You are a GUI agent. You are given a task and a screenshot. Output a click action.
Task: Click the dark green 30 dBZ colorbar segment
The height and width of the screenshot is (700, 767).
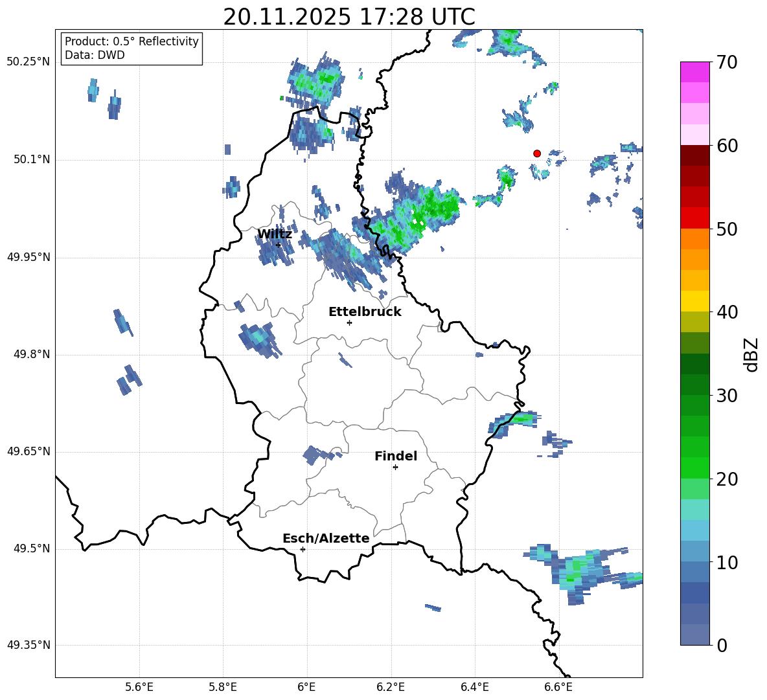(694, 385)
